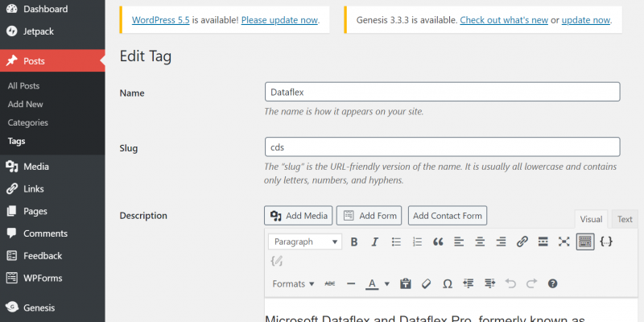This screenshot has width=644, height=322.
Task: Open Jetpack in the sidebar
Action: (52, 31)
